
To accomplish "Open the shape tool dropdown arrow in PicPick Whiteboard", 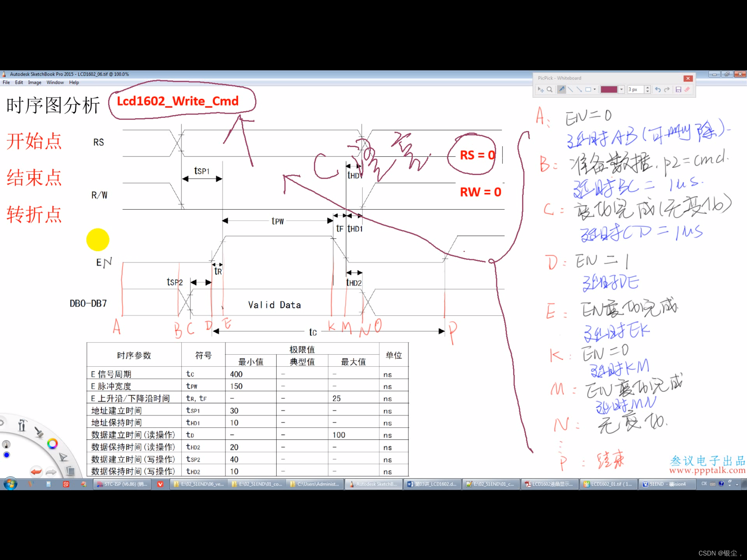I will click(x=595, y=90).
